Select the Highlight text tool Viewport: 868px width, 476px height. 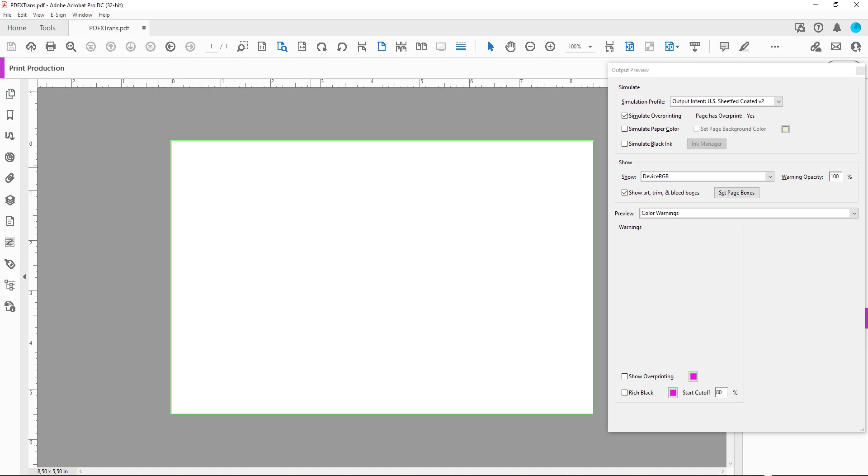[x=744, y=47]
